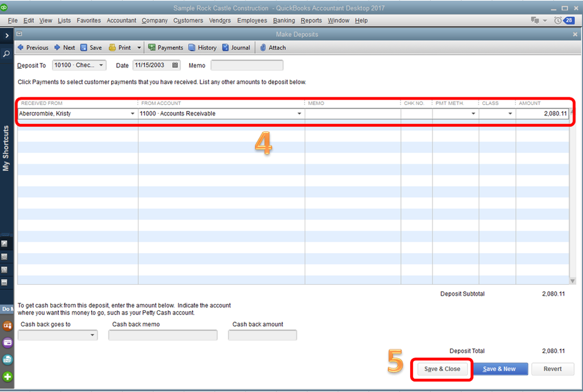Viewport: 583px width, 392px height.
Task: Open the date calendar picker icon
Action: point(175,65)
